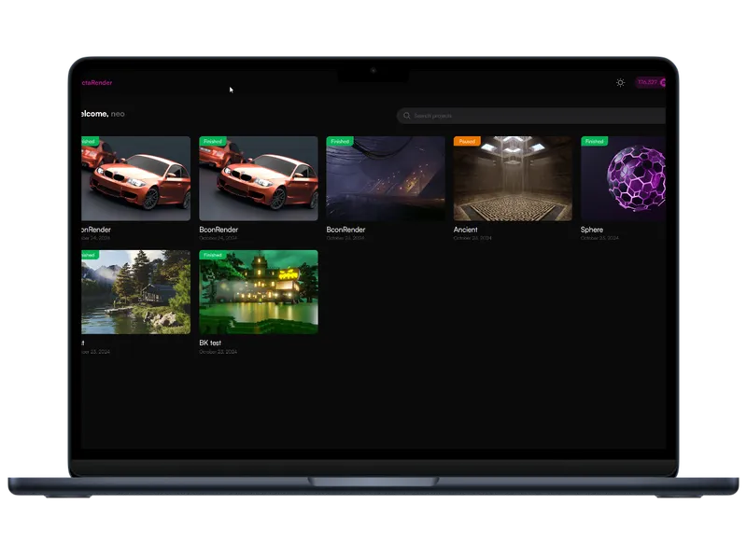The image size is (747, 560).
Task: Select the Ancient project title
Action: [466, 230]
